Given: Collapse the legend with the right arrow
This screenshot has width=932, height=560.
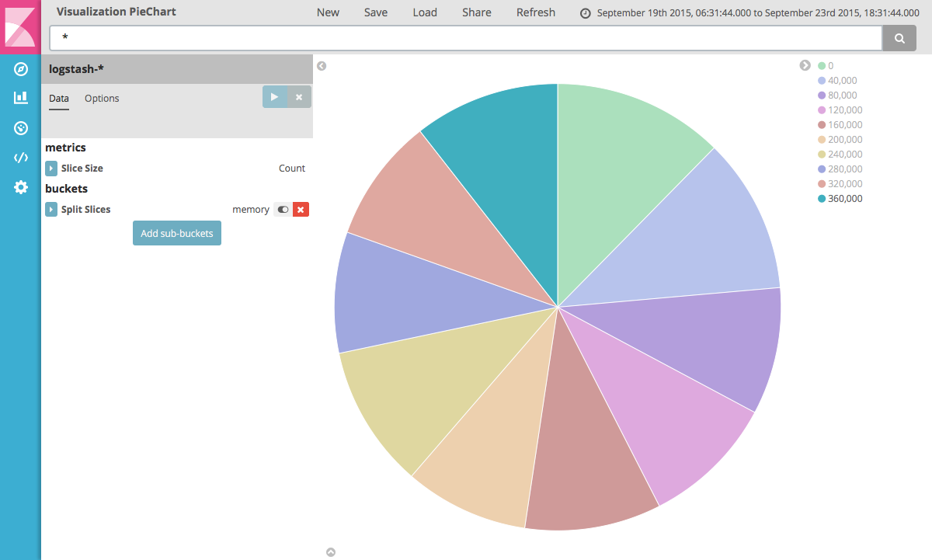Looking at the screenshot, I should [805, 65].
